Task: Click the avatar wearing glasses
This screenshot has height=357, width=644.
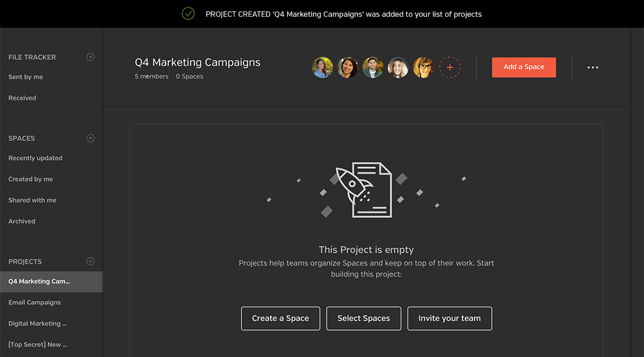Action: point(424,68)
